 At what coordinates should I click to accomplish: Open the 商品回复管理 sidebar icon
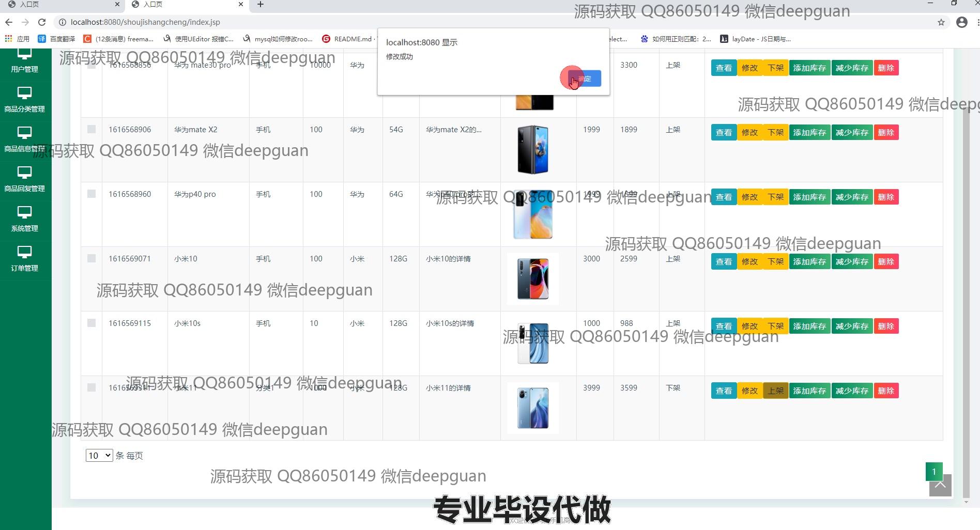coord(24,173)
